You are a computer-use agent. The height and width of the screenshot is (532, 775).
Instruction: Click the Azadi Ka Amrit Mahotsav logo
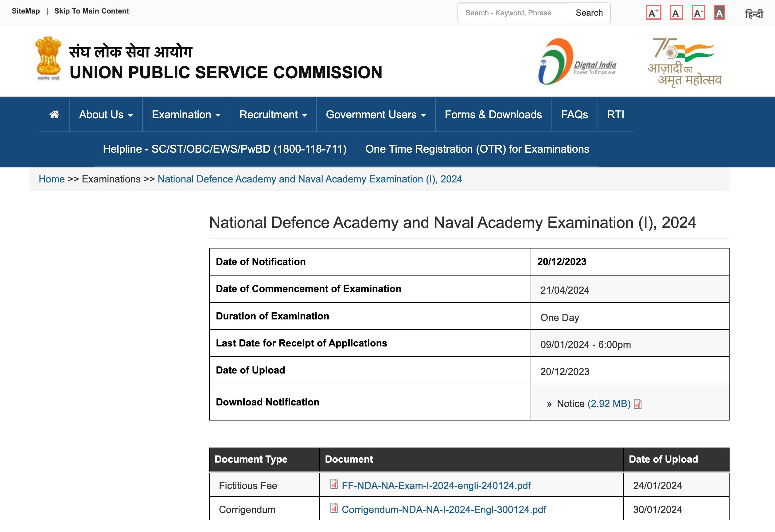pos(684,62)
